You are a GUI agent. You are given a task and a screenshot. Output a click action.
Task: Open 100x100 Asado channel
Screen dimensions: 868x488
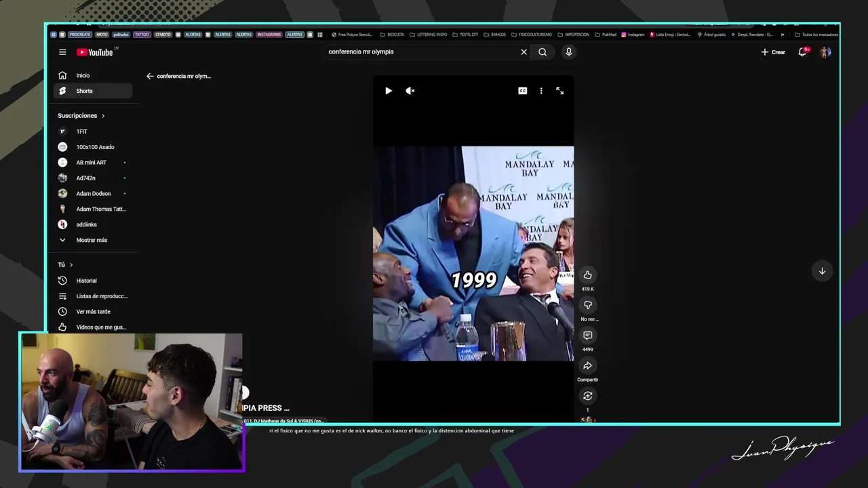click(93, 147)
